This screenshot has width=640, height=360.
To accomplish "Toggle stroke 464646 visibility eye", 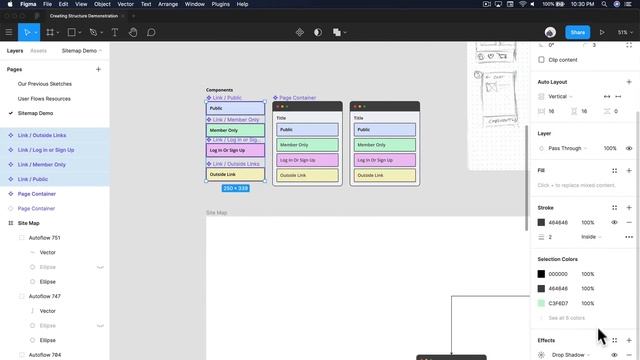I will (614, 222).
